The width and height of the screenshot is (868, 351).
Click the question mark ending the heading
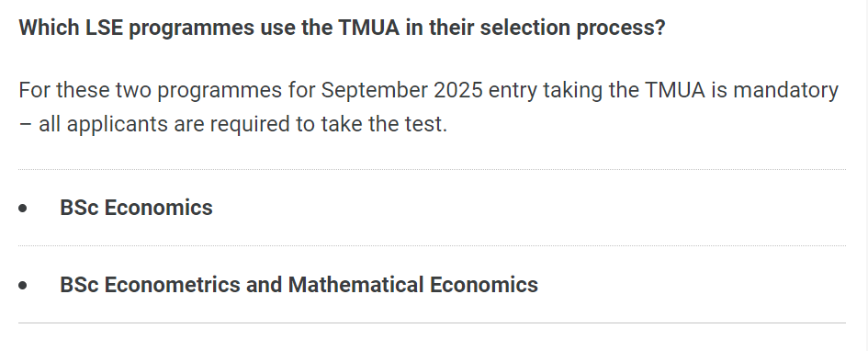(659, 28)
